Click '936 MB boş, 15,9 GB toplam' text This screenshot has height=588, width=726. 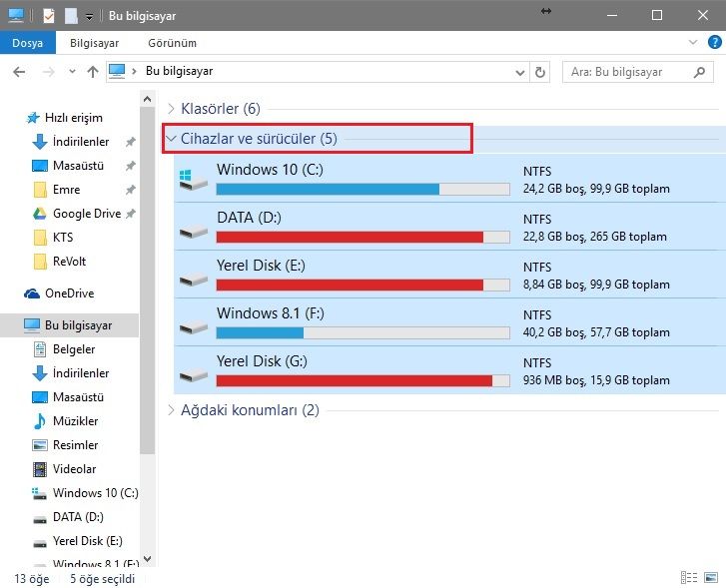click(596, 380)
